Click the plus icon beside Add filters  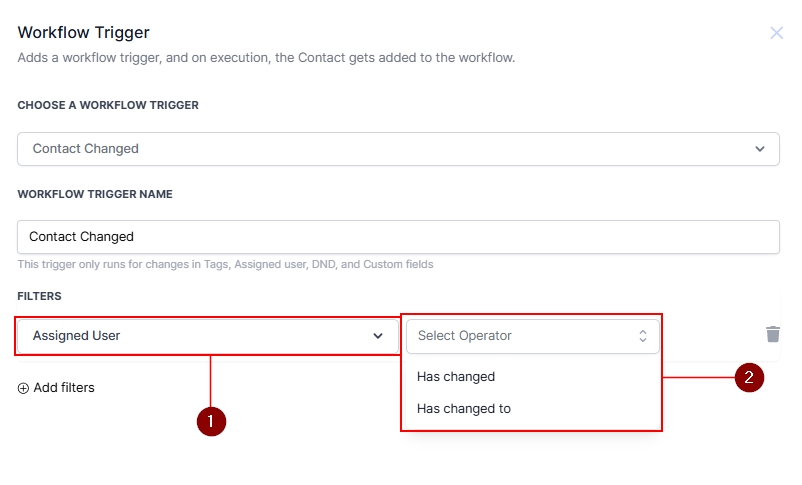(23, 388)
